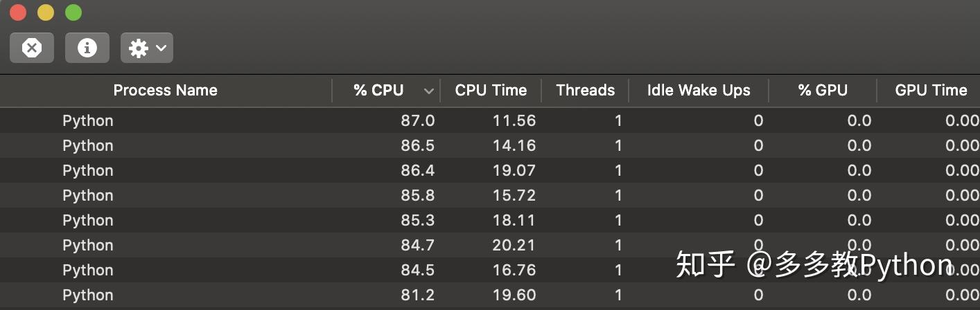The image size is (980, 310).
Task: Select the Python process using 87.0% CPU
Action: 88,120
